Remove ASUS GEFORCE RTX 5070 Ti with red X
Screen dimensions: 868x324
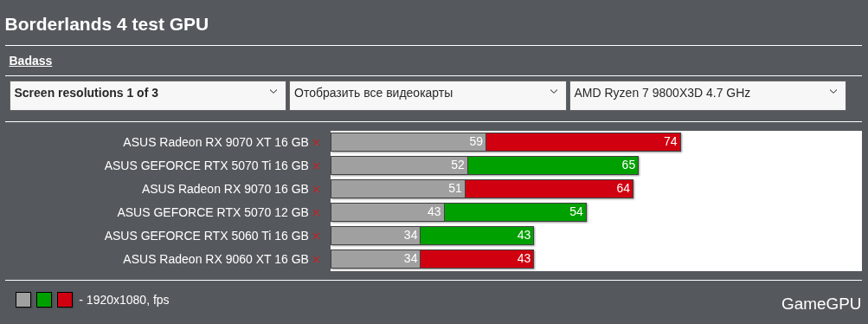click(x=316, y=165)
